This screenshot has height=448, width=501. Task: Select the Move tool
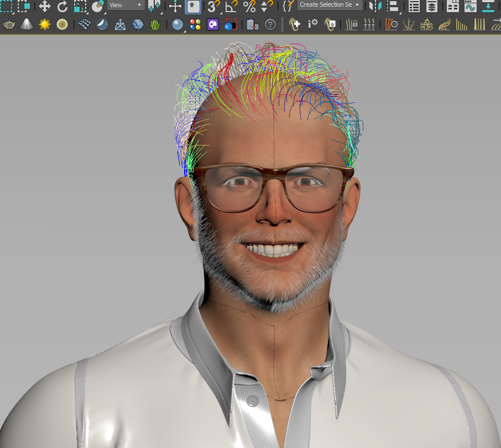(x=45, y=7)
